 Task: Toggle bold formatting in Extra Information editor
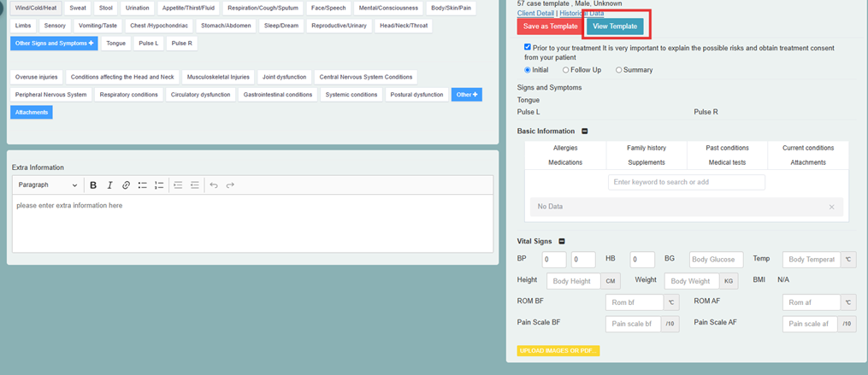pos(93,185)
